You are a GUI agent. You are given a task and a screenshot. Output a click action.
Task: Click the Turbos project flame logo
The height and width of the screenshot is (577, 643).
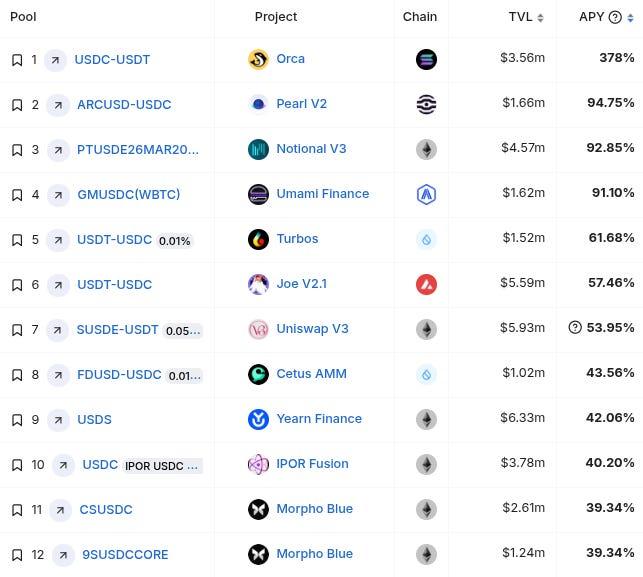[x=258, y=239]
